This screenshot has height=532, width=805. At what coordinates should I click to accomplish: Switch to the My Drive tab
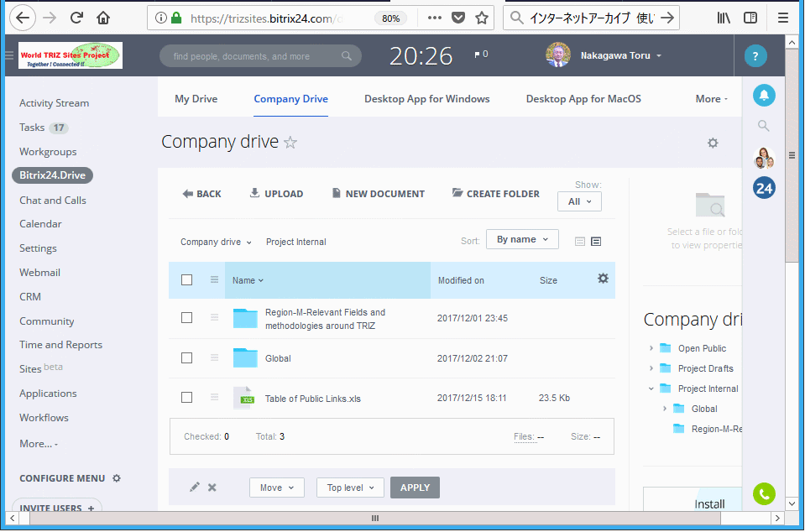pyautogui.click(x=196, y=99)
